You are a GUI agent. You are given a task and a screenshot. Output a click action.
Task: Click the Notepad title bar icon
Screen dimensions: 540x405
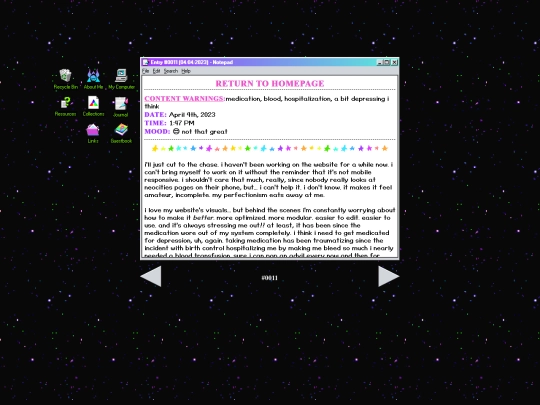point(146,62)
